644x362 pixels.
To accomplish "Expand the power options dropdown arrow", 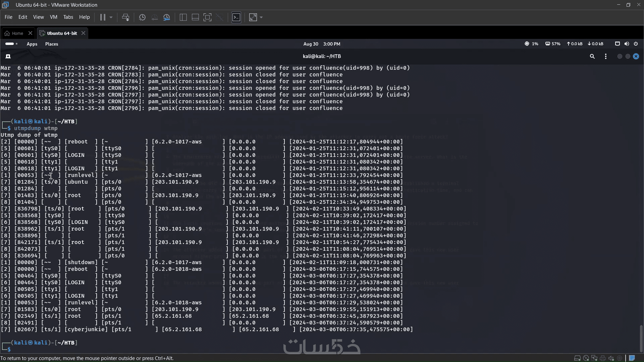I will pyautogui.click(x=111, y=17).
